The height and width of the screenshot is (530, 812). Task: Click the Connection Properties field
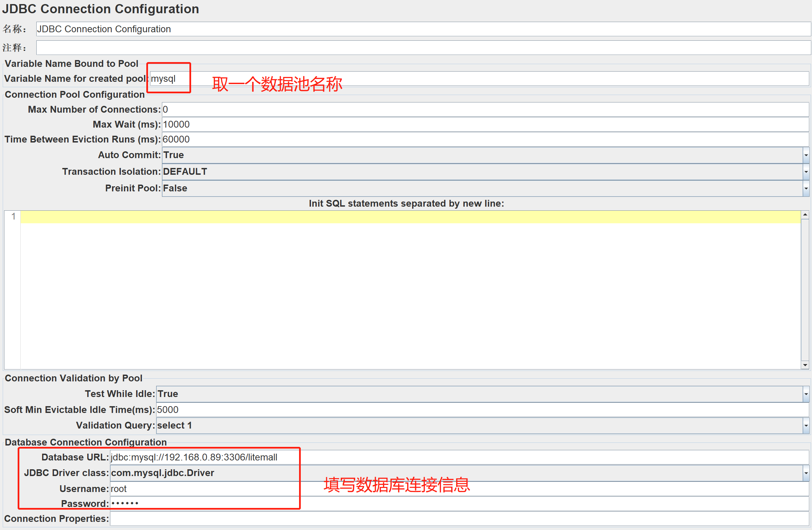[457, 519]
